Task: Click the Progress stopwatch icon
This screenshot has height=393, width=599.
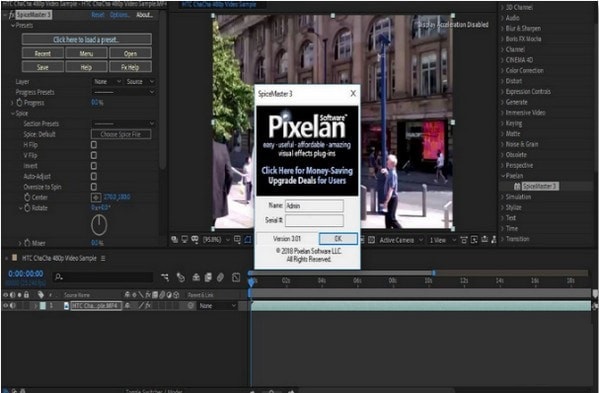Action: point(20,103)
